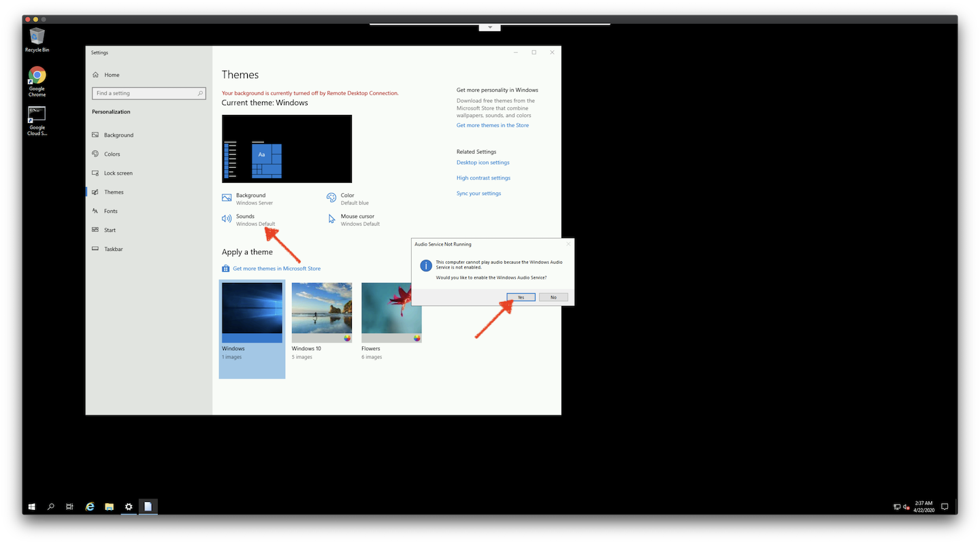Screen dimensions: 980x544
Task: Open the taskbar clock and date
Action: point(924,507)
